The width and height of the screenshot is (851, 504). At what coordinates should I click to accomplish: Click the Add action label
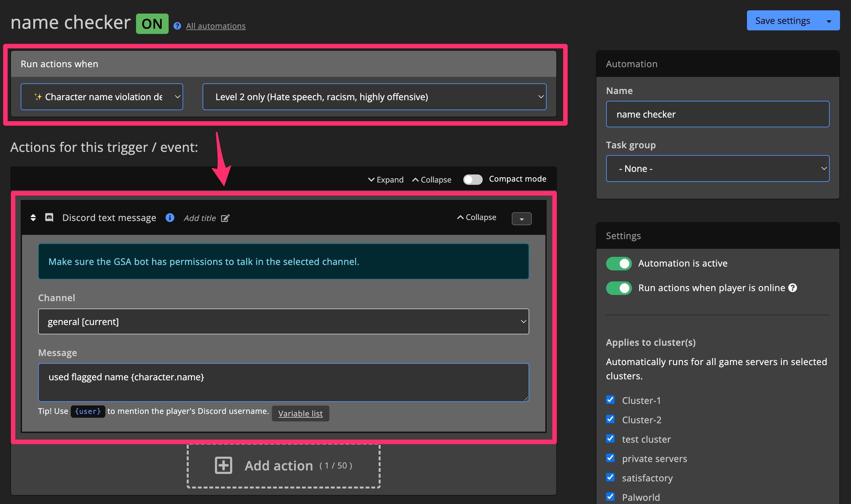click(279, 466)
